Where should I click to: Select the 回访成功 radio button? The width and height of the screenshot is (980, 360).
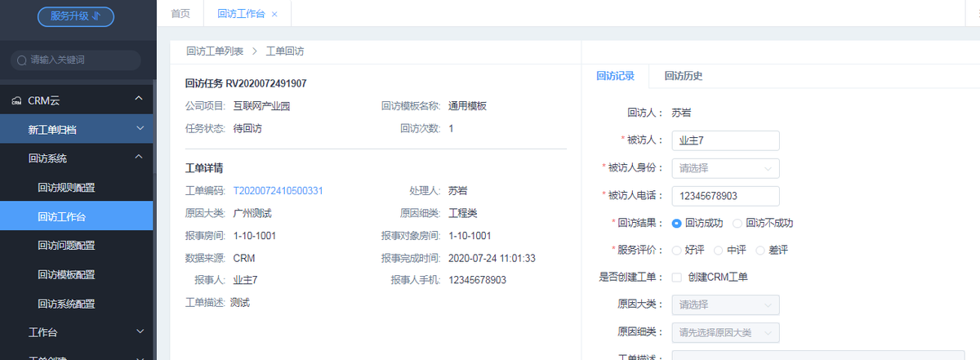[676, 223]
